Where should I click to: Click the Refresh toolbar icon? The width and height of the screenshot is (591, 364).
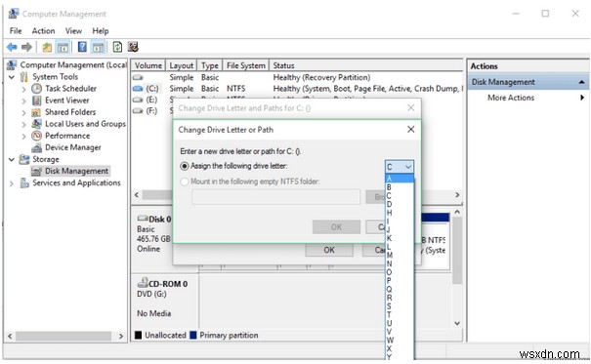click(x=117, y=47)
